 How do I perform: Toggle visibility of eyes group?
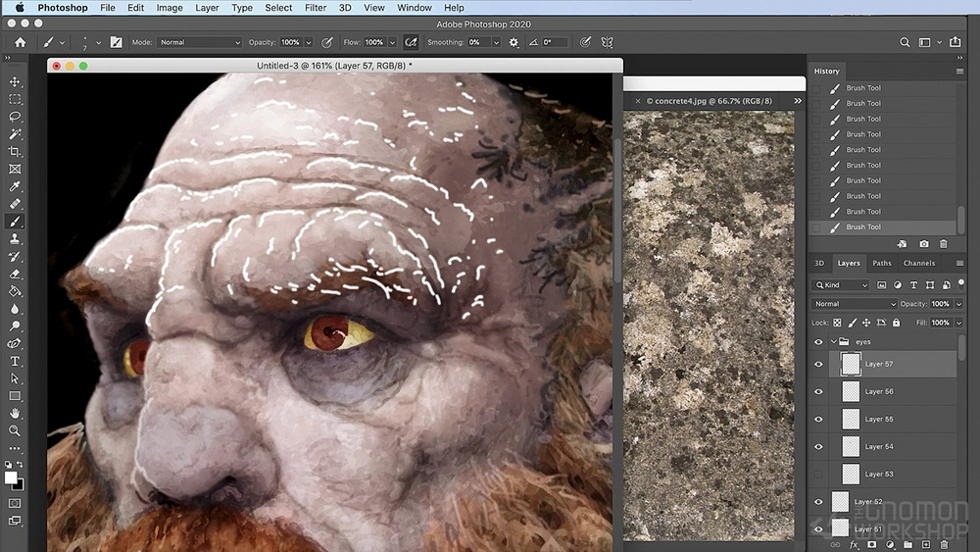(818, 342)
